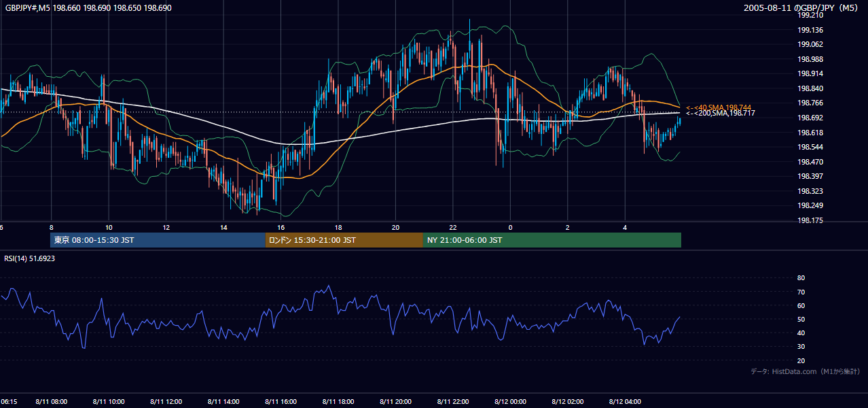The width and height of the screenshot is (868, 408).
Task: Click hour label 12 under the price chart
Action: [x=166, y=227]
